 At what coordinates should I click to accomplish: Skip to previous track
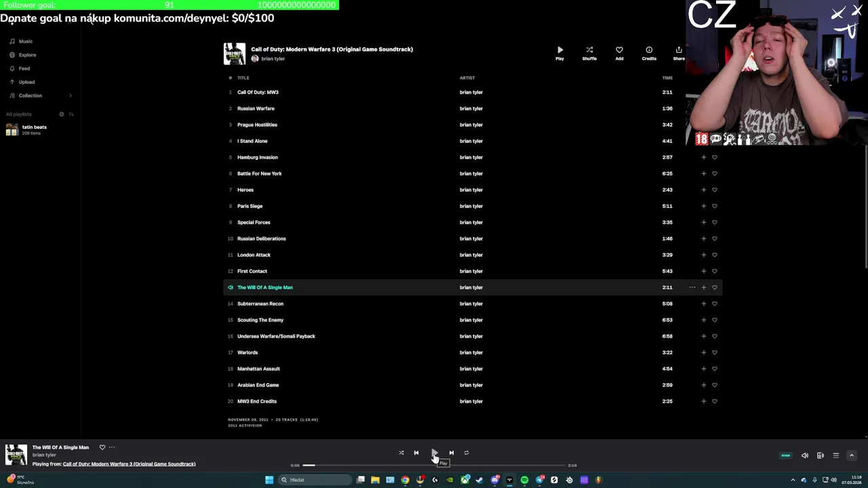pos(416,453)
